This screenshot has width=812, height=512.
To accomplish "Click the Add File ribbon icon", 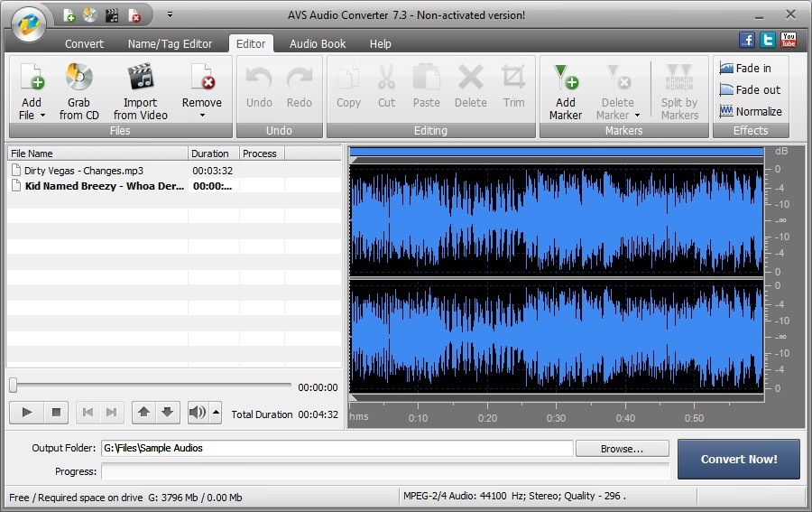I will point(32,77).
